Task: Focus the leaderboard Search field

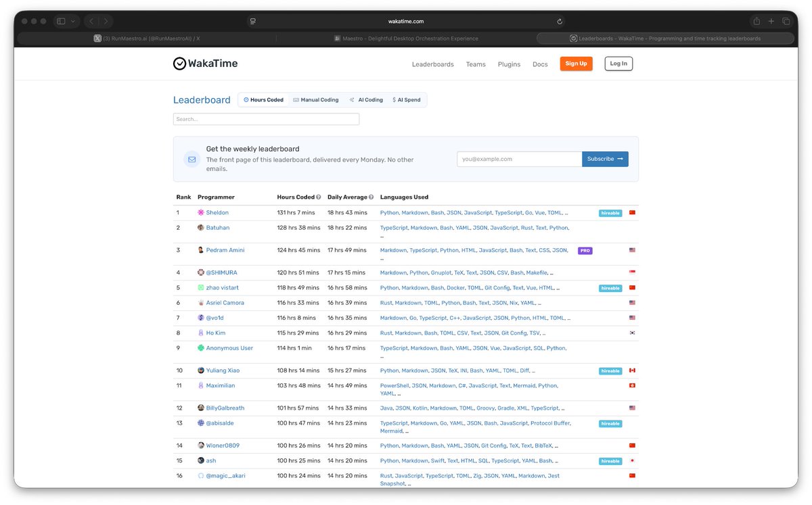Action: click(266, 119)
